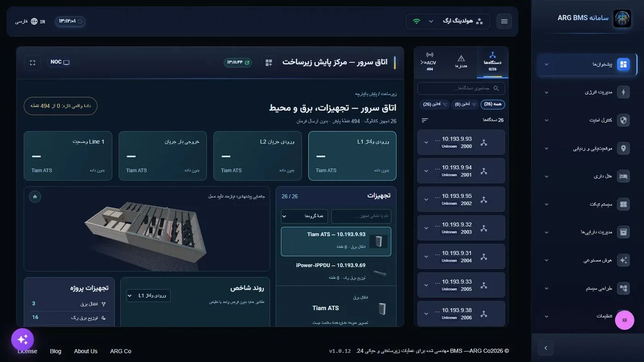Click the pink sliders floating button
The height and width of the screenshot is (362, 644).
624,320
